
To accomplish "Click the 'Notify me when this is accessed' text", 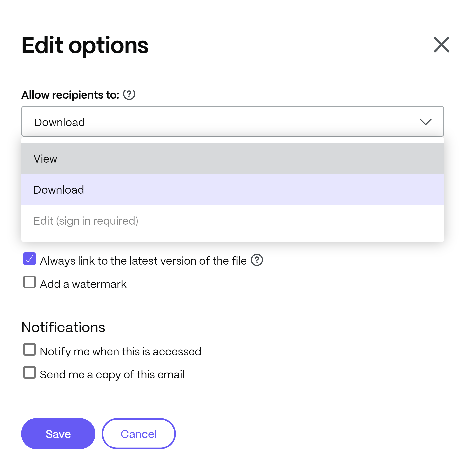I will [121, 352].
